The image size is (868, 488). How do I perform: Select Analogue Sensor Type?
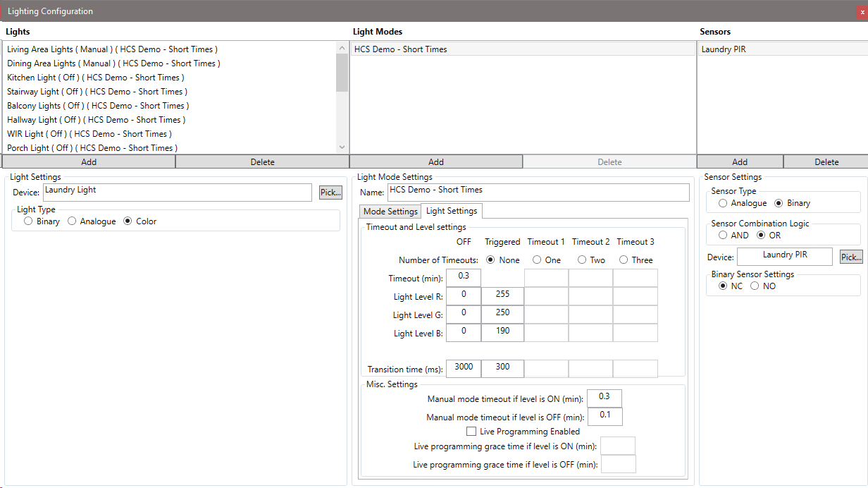tap(723, 203)
